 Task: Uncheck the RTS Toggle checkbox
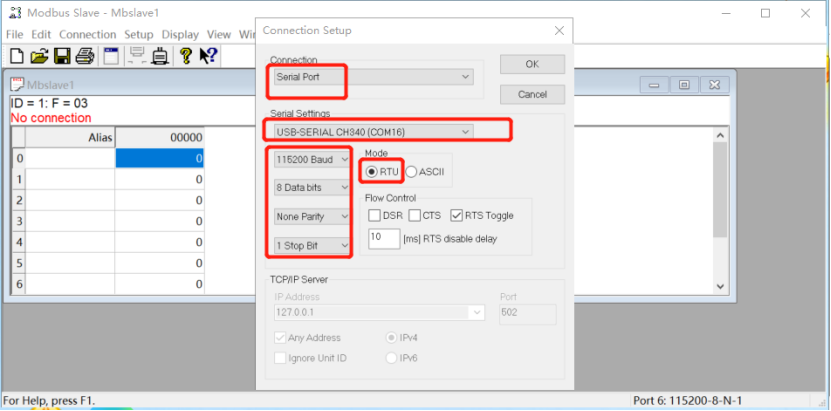(x=457, y=215)
